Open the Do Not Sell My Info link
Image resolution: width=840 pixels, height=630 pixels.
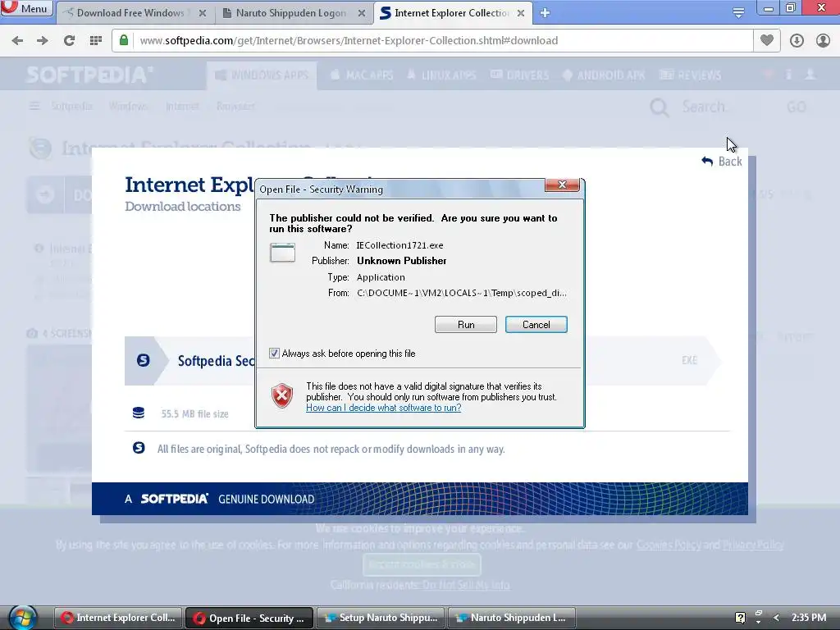[466, 584]
